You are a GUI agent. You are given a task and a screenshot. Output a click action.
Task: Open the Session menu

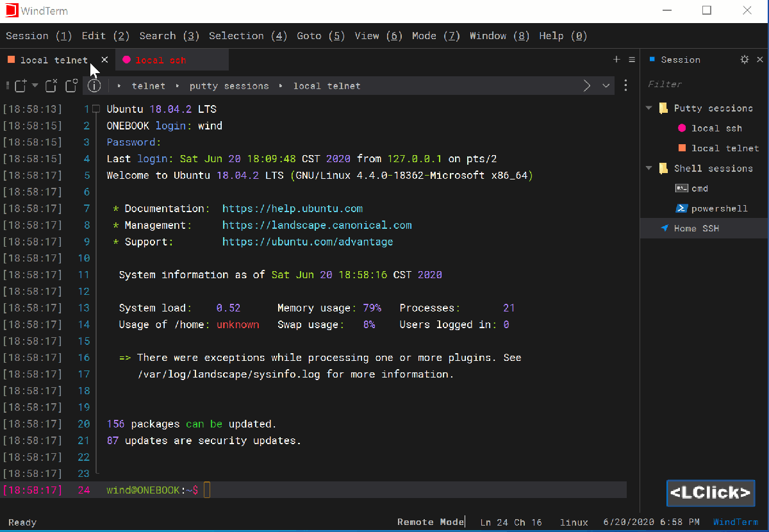pyautogui.click(x=38, y=36)
